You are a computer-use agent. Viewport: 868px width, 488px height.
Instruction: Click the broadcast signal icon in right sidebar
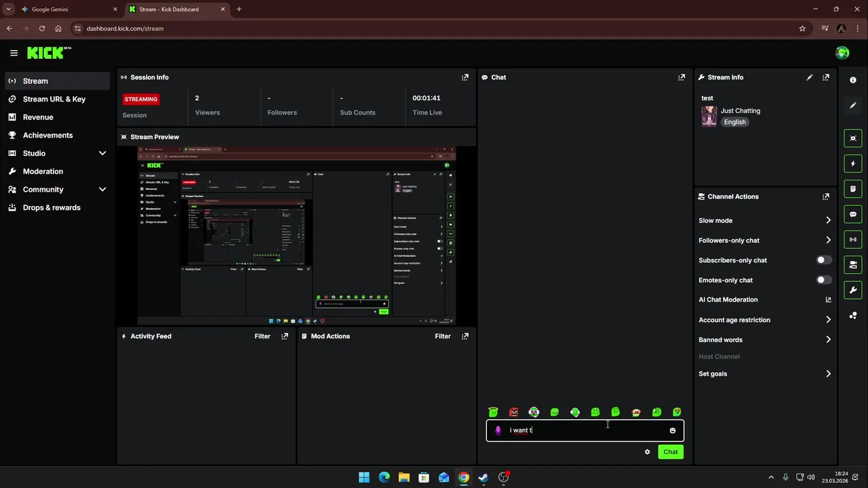click(x=853, y=239)
